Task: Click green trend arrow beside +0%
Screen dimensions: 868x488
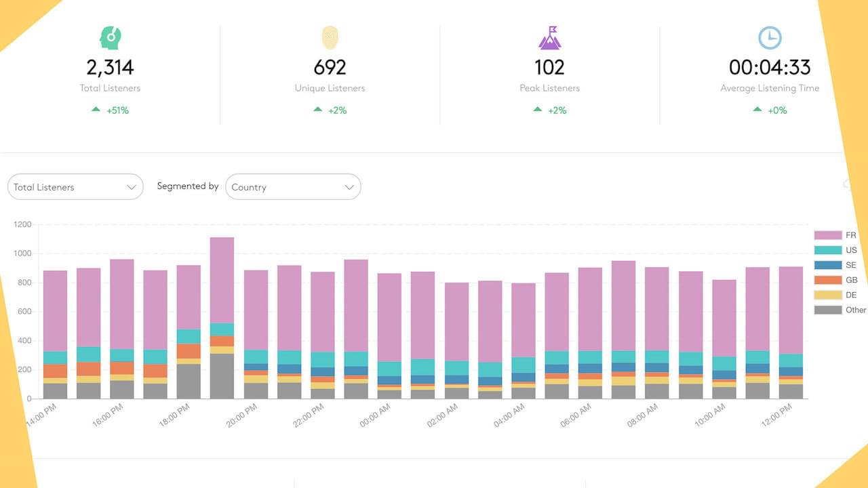Action: 757,109
